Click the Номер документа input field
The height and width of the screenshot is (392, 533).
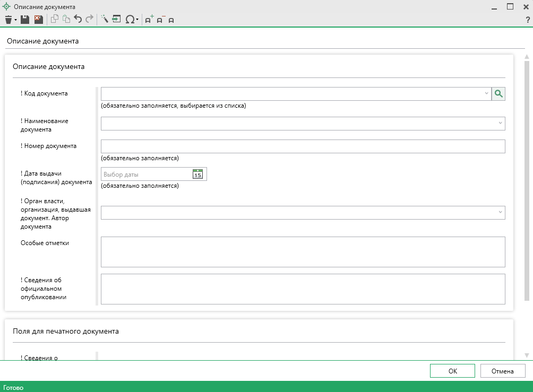(303, 146)
